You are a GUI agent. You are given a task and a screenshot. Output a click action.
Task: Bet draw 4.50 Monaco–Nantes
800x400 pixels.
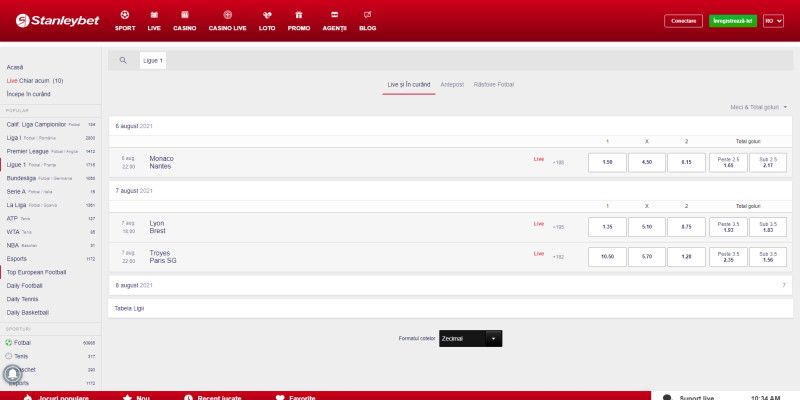point(646,163)
